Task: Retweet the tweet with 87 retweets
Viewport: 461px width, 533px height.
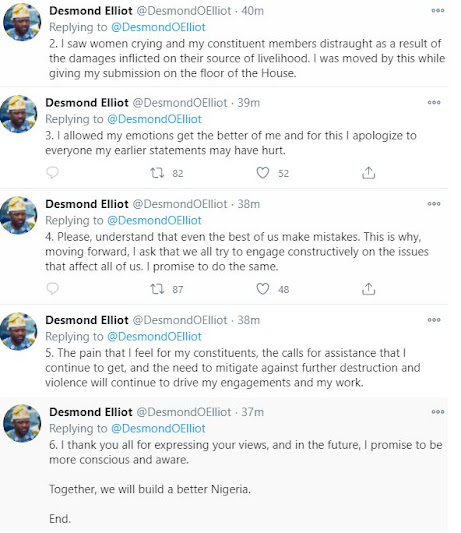Action: click(x=157, y=289)
